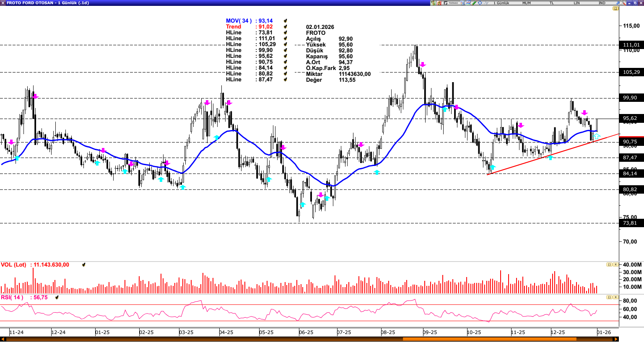Open the MUM chart type selector
The height and width of the screenshot is (342, 644).
coord(527,3)
